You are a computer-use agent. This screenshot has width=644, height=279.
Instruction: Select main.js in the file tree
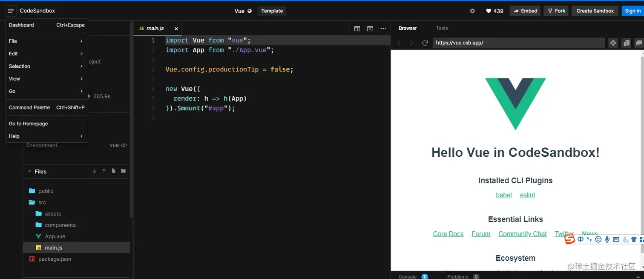(x=77, y=247)
